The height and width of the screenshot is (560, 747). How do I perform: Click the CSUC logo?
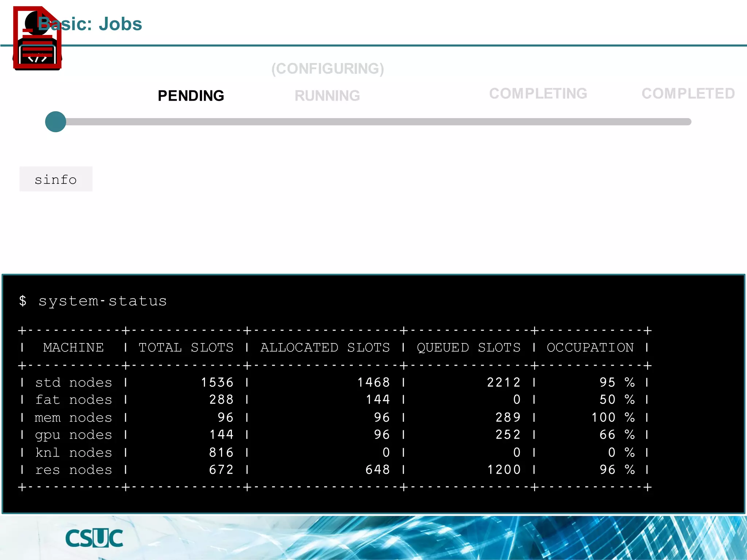tap(94, 538)
